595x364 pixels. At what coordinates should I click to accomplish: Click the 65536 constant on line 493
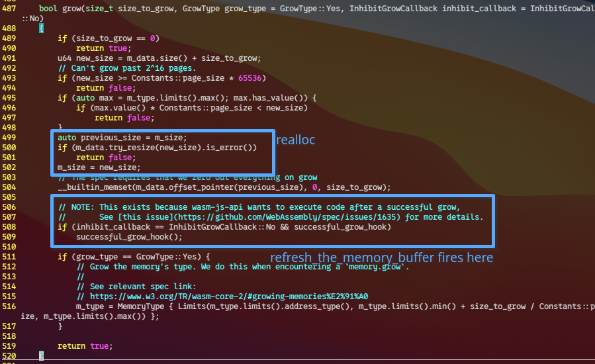250,78
